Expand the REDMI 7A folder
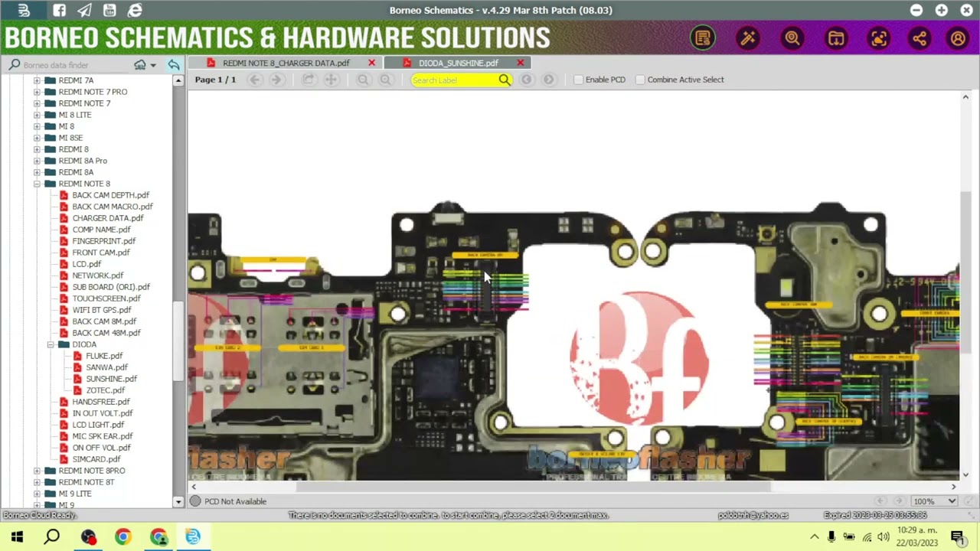 point(37,80)
